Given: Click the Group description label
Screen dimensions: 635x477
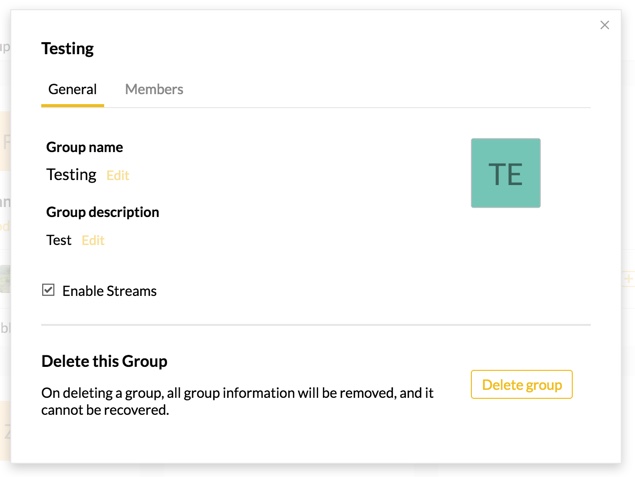Looking at the screenshot, I should (102, 212).
